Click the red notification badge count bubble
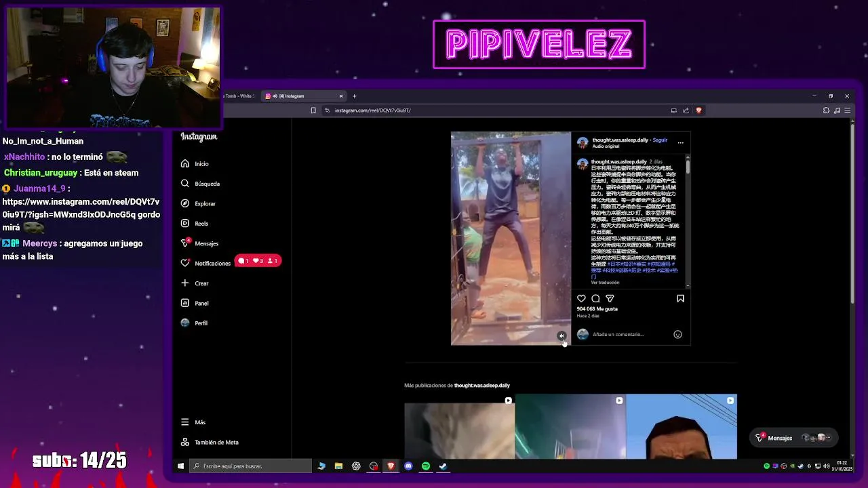The width and height of the screenshot is (868, 488). coord(258,261)
